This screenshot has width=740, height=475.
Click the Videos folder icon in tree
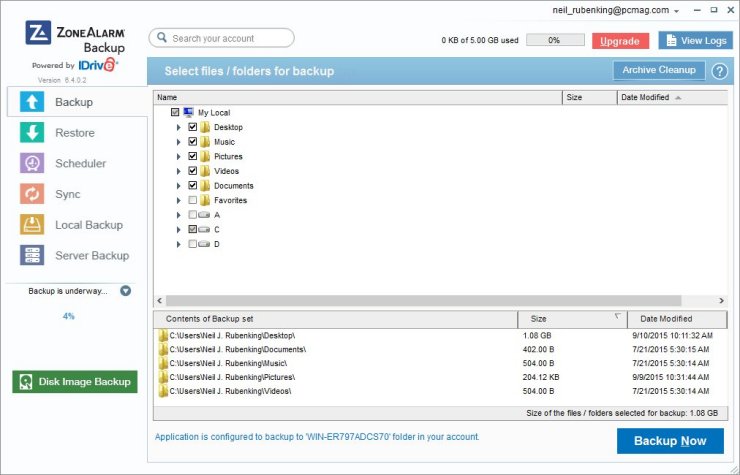205,171
